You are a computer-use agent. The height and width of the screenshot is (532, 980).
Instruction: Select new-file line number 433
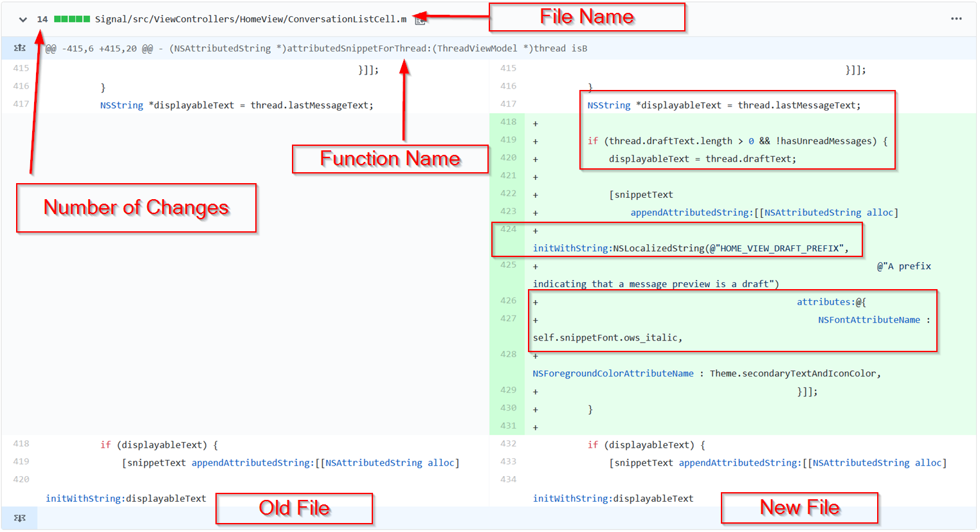click(509, 462)
